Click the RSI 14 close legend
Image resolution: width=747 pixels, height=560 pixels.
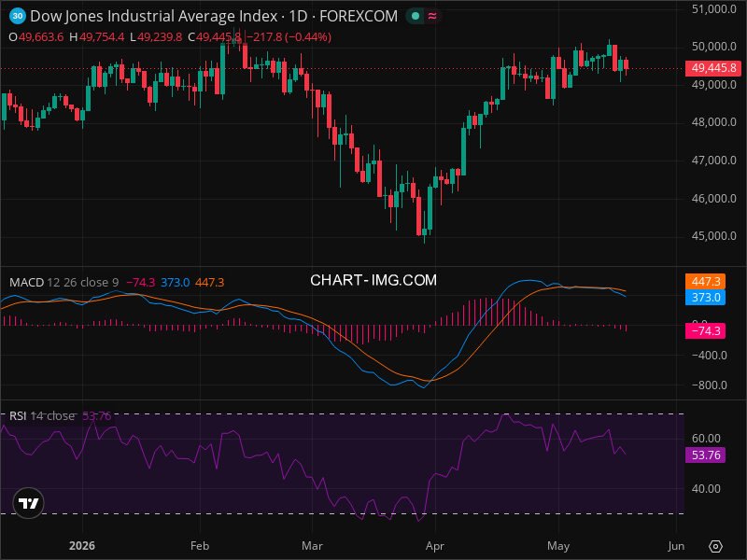pos(42,416)
